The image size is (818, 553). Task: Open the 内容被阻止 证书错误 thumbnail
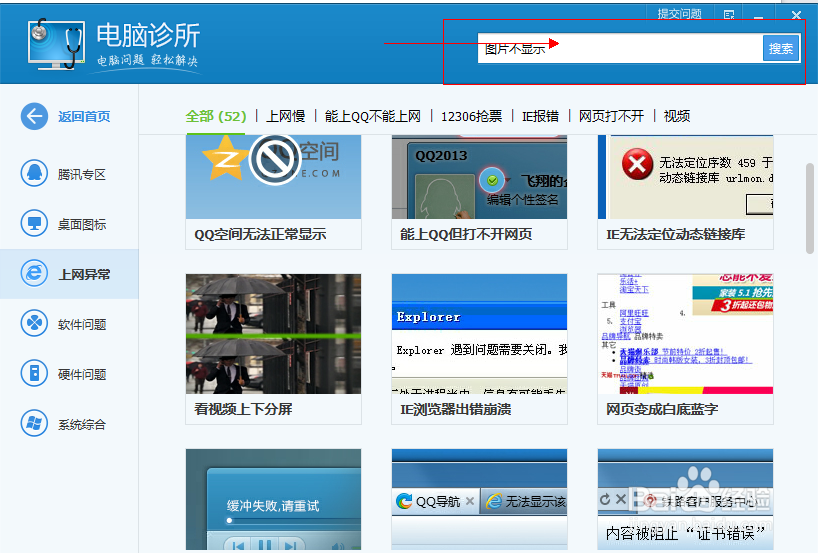tap(685, 499)
